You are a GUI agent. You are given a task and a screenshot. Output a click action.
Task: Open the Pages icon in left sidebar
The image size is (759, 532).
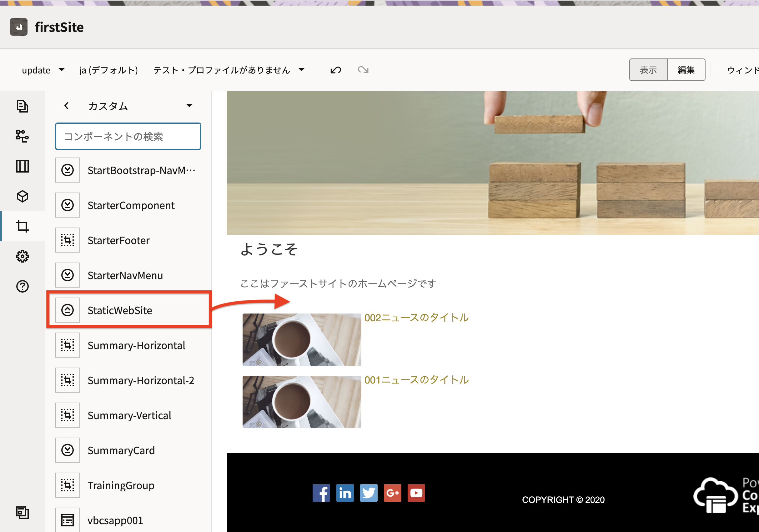pos(22,106)
